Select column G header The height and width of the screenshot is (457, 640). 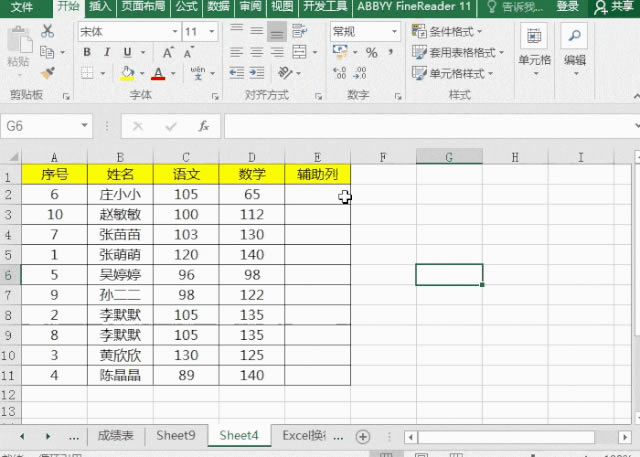click(x=449, y=157)
